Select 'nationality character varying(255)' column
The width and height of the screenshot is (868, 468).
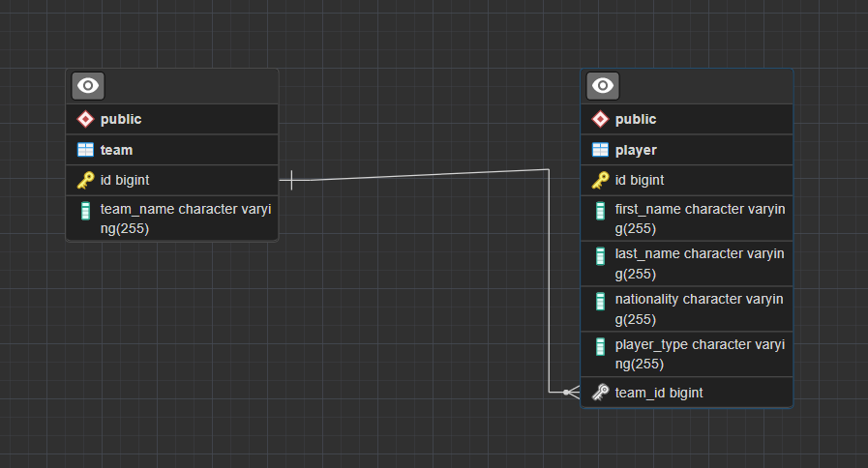tap(687, 309)
